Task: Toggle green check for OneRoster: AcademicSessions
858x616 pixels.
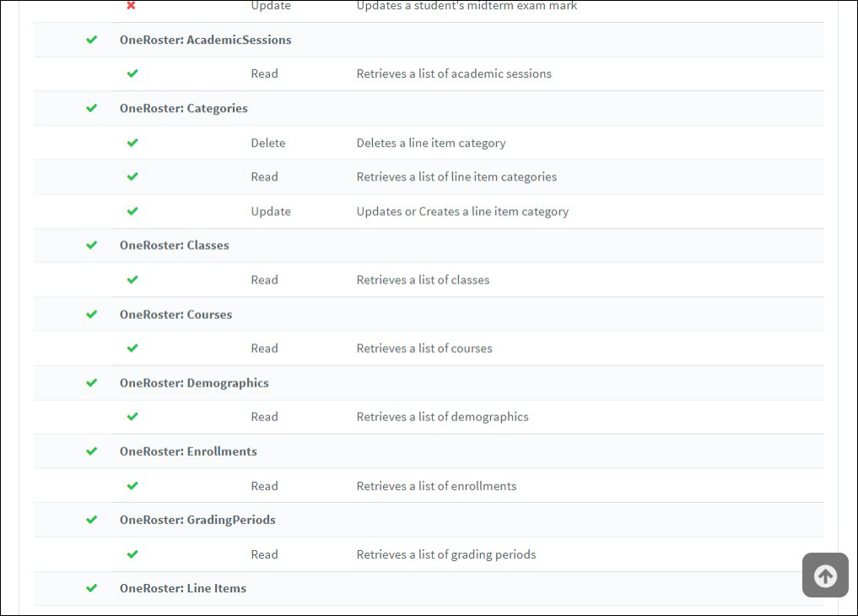Action: 91,40
